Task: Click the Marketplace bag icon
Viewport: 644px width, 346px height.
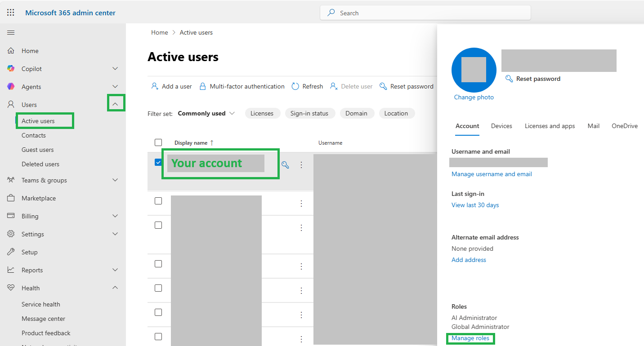Action: point(11,198)
